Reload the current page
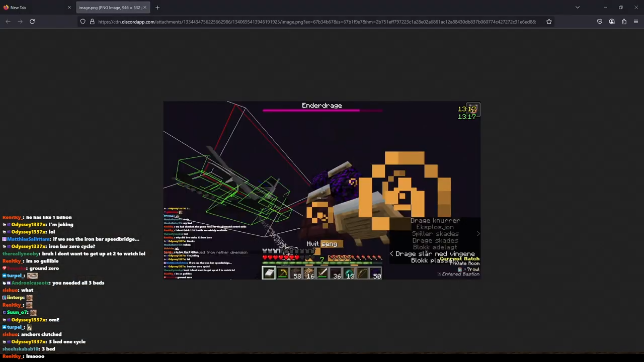Image resolution: width=644 pixels, height=362 pixels. 32,22
